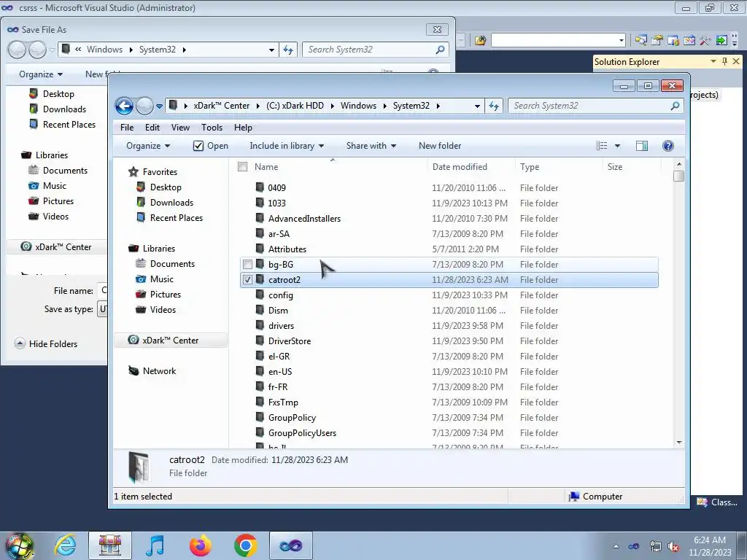
Task: Click the Type column header
Action: tap(560, 167)
